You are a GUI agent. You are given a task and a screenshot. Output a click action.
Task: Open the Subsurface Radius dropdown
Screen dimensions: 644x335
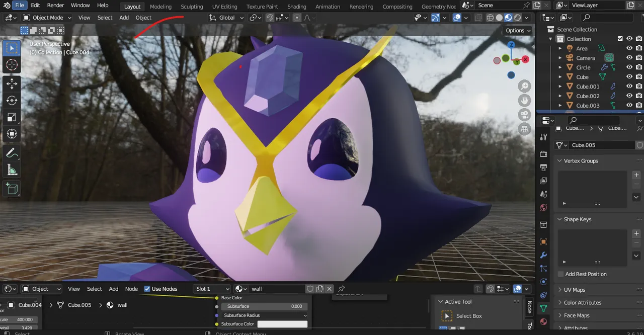click(x=264, y=315)
